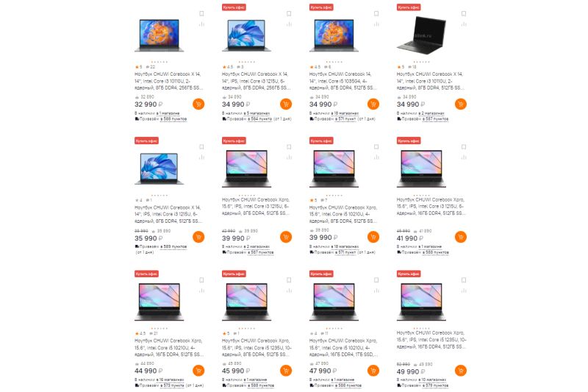Add the 49 990 ₽ laptop to cart
This screenshot has width=588, height=392.
(x=461, y=371)
